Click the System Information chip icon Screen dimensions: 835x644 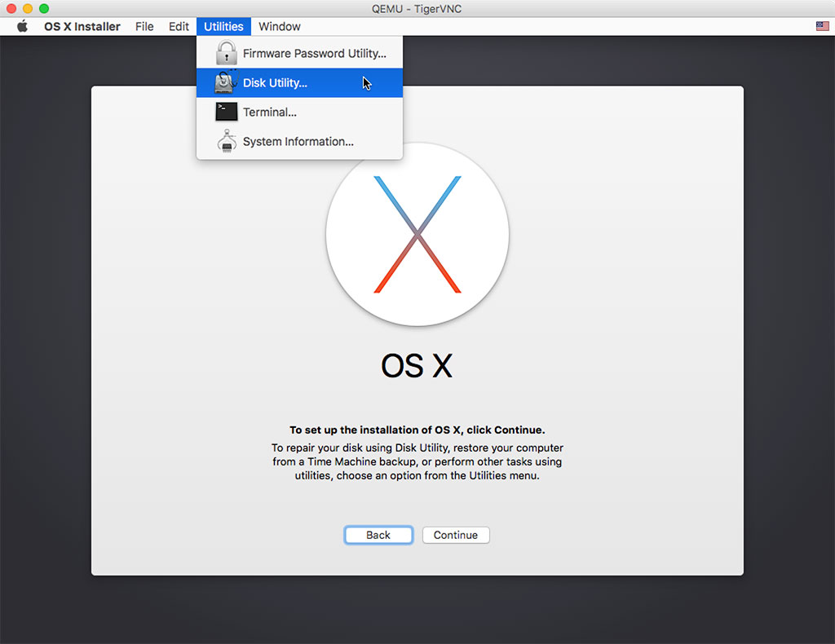pos(227,141)
